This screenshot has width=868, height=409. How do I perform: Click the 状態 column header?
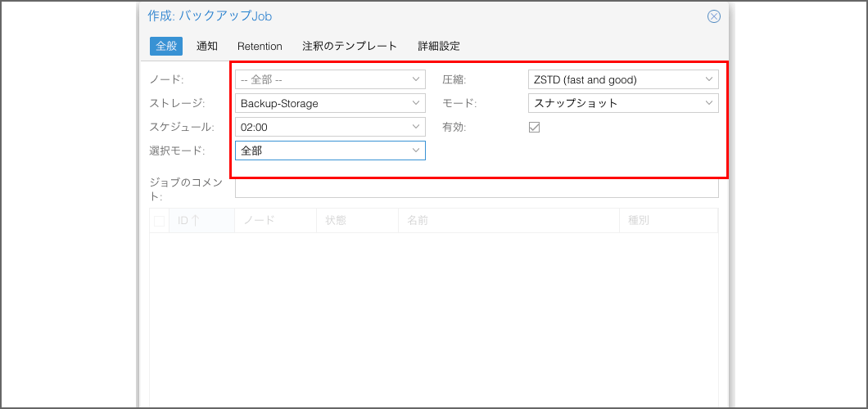tap(356, 221)
